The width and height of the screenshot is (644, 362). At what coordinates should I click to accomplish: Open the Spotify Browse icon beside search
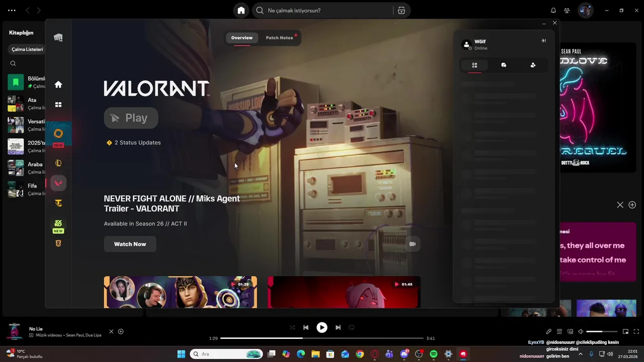[401, 10]
